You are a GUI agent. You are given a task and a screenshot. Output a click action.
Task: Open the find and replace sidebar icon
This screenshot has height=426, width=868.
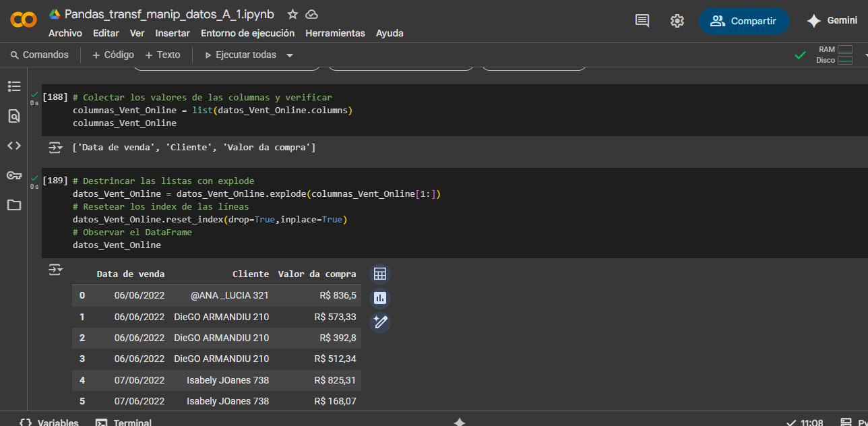[14, 116]
